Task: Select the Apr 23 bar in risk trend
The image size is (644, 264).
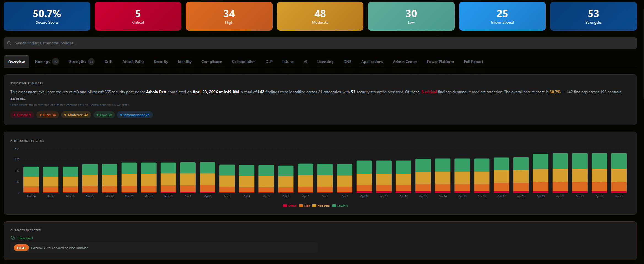Action: 619,174
